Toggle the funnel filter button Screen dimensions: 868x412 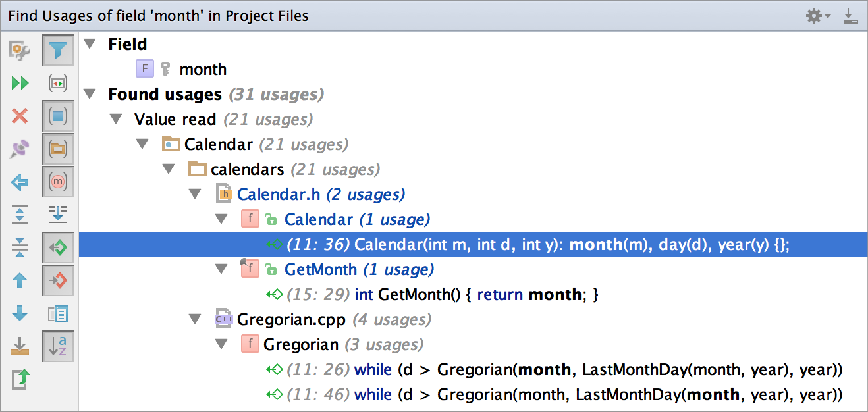[58, 50]
